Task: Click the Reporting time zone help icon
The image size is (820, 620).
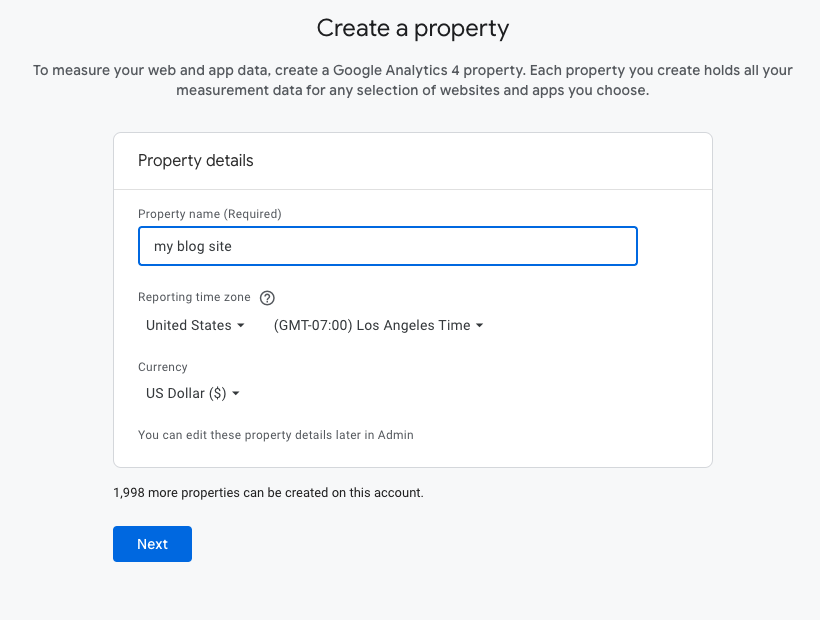Action: coord(267,297)
